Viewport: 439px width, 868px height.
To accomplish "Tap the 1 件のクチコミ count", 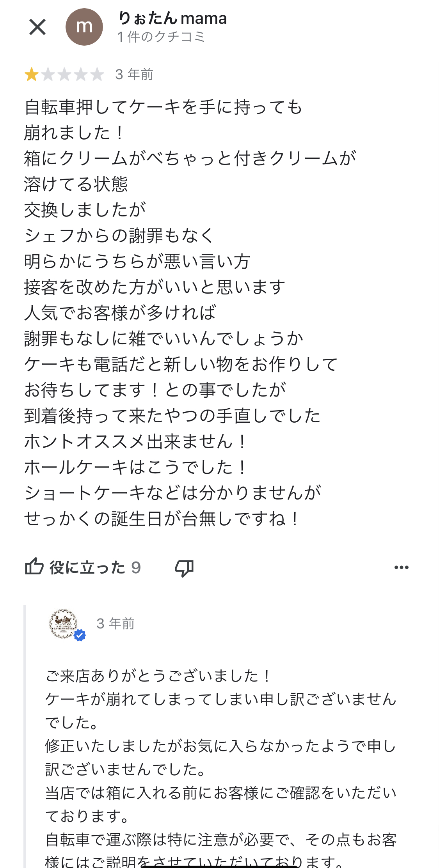I will [161, 37].
